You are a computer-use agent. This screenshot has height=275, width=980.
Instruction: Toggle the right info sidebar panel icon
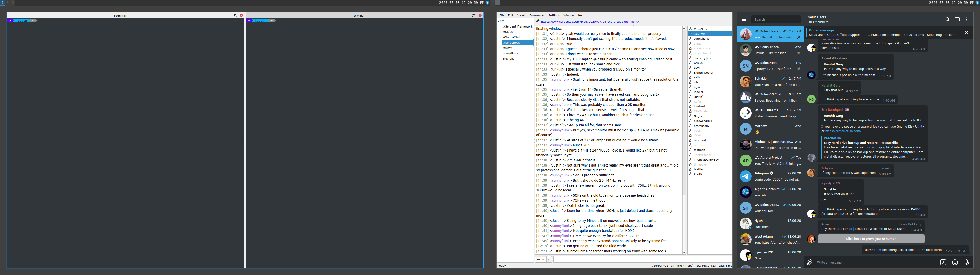[957, 19]
